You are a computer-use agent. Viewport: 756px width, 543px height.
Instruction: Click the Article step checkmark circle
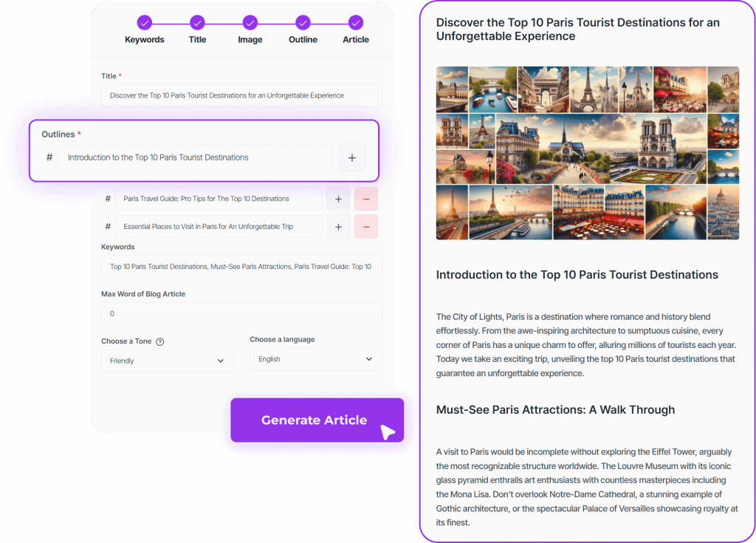(355, 22)
